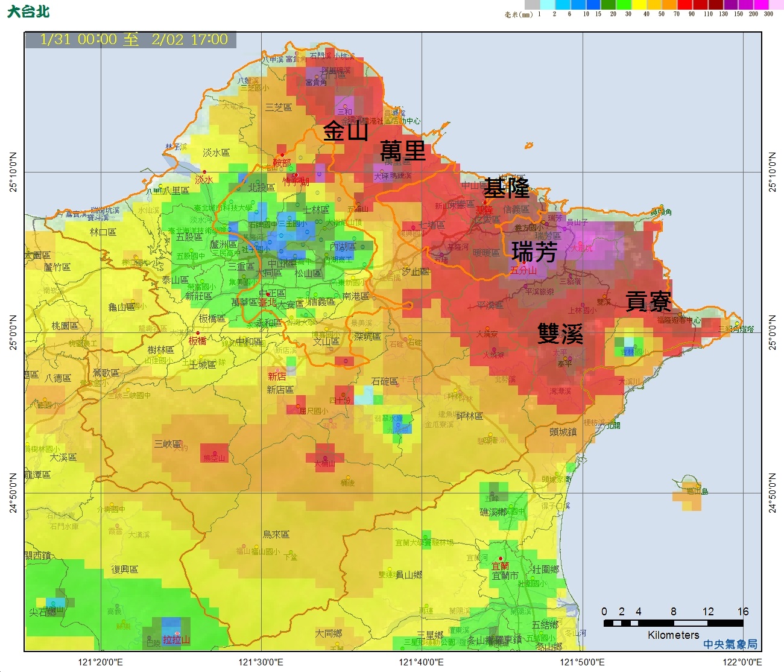
Task: Click the 三峽區 district label
Action: pos(168,444)
